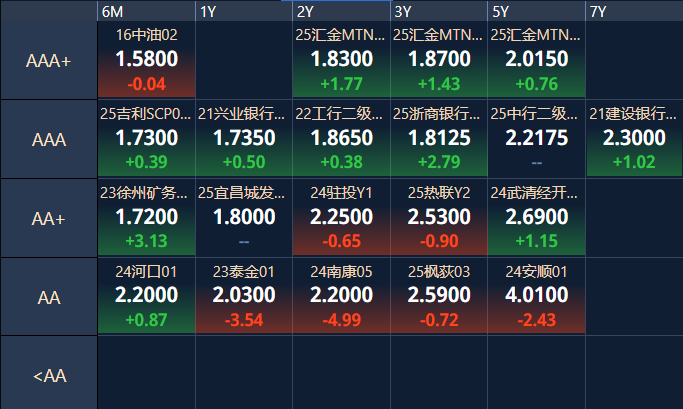Open the 24河口01 bond at 2.2000
This screenshot has width=683, height=409.
click(146, 295)
